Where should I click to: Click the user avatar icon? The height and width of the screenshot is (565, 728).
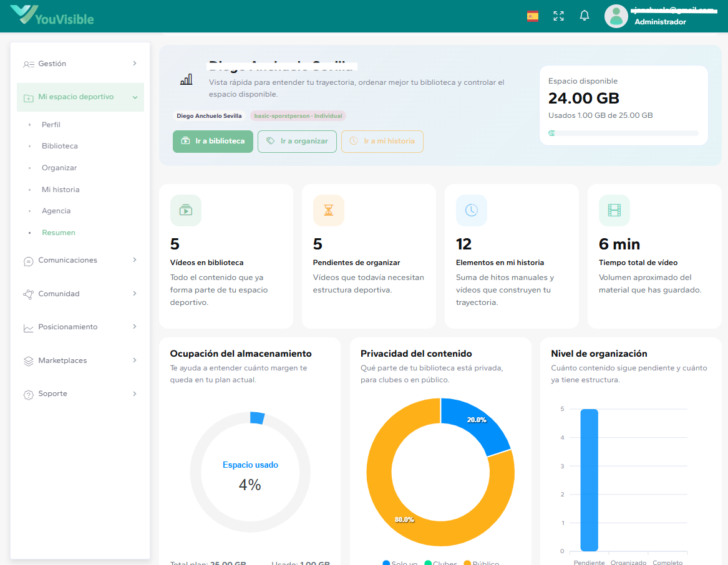coord(616,16)
